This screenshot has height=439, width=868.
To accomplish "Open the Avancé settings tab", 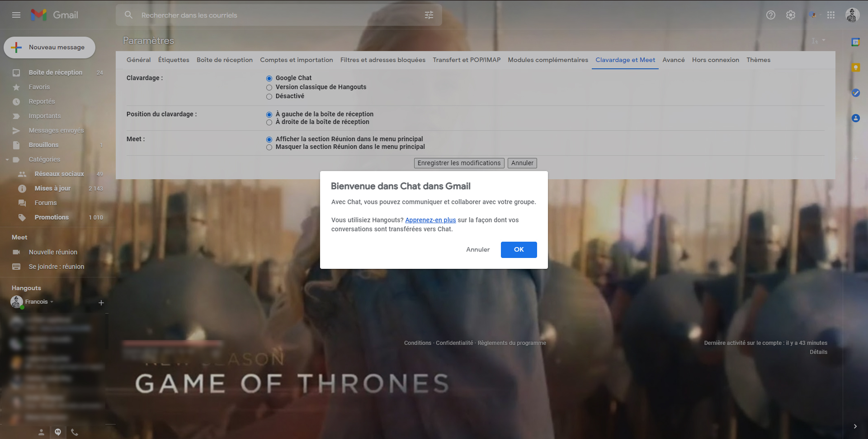I will [x=674, y=60].
